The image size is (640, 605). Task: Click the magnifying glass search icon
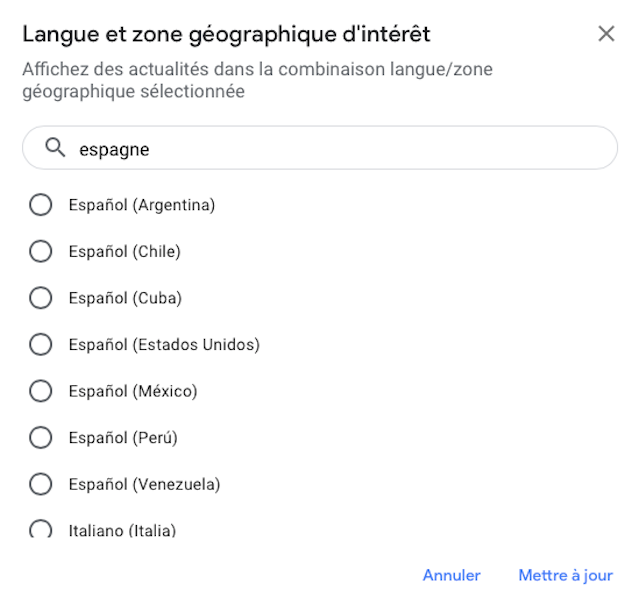55,148
